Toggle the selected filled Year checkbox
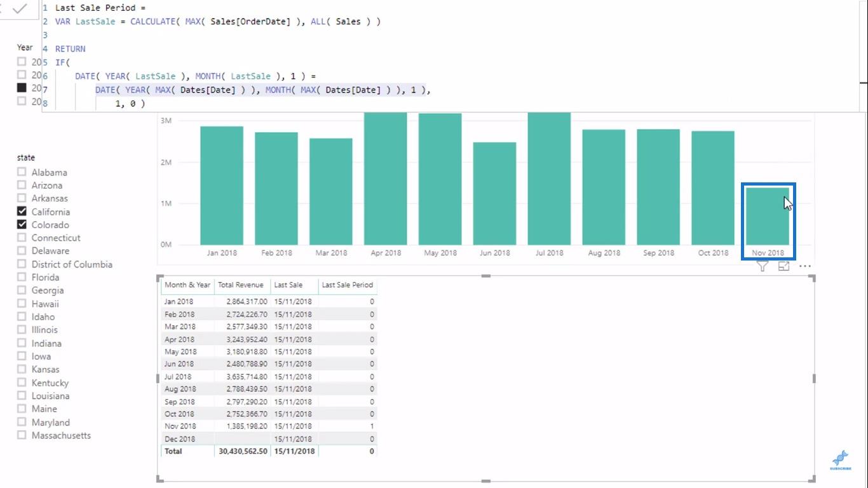868x488 pixels. tap(22, 88)
